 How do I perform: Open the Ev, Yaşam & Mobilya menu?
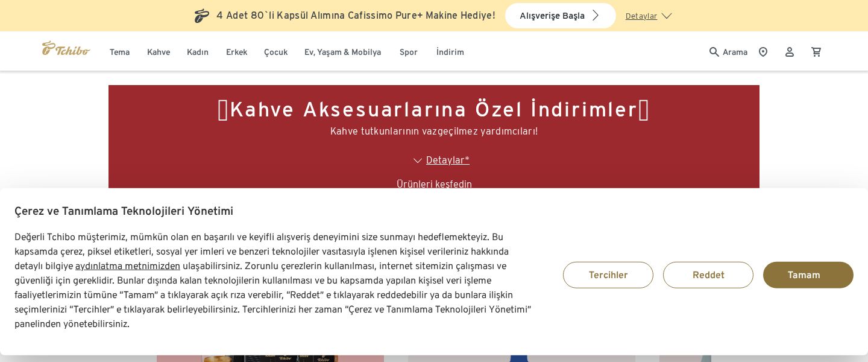pyautogui.click(x=342, y=52)
